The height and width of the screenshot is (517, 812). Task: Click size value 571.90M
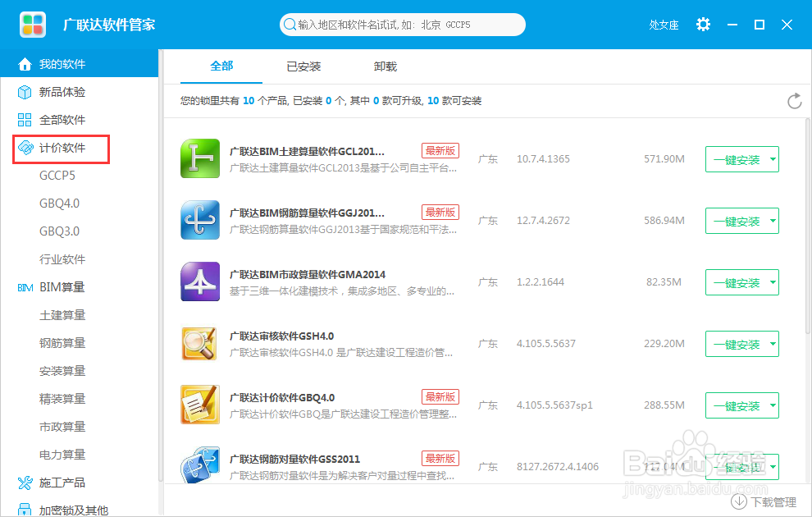664,159
